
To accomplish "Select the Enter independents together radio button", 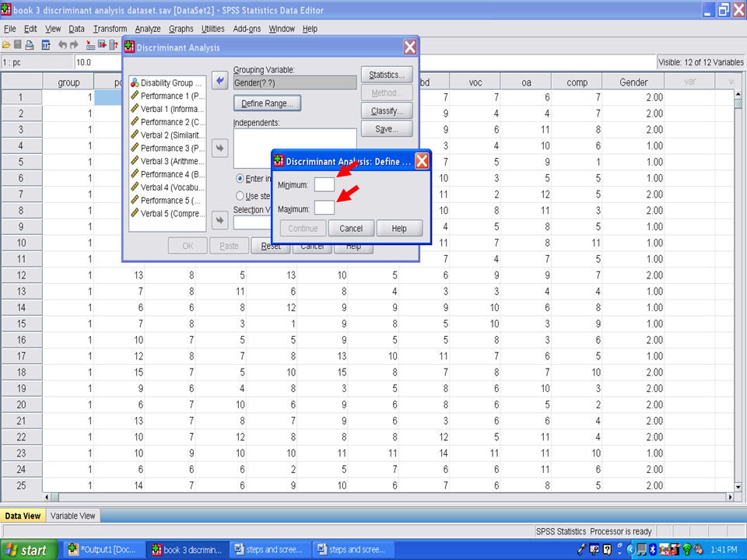I will pos(240,178).
